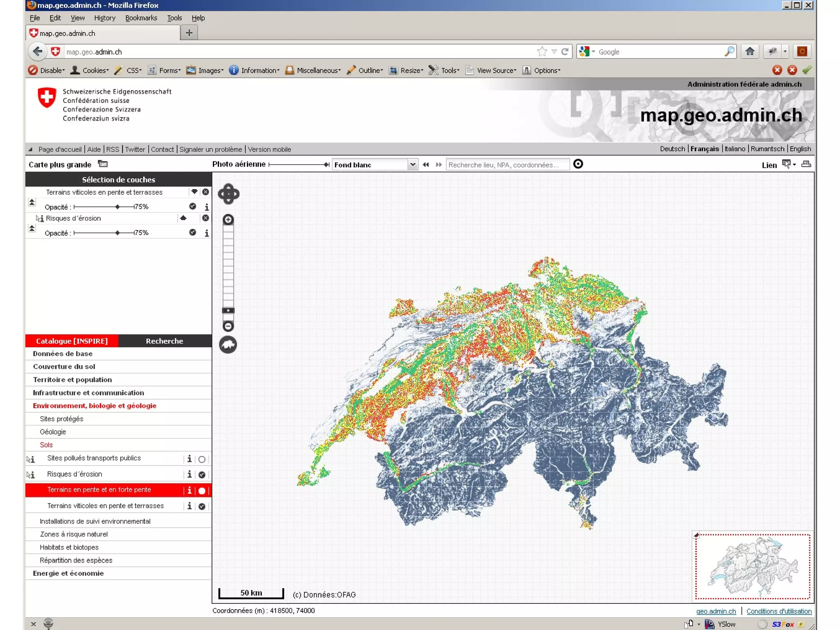Open the Conditions d'utilisation link
The image size is (840, 630).
point(778,611)
